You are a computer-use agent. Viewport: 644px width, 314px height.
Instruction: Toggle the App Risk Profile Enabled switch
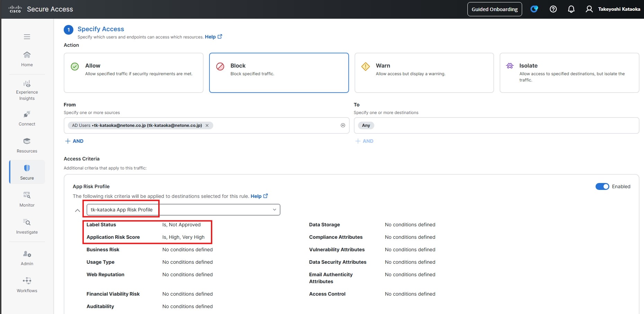602,186
